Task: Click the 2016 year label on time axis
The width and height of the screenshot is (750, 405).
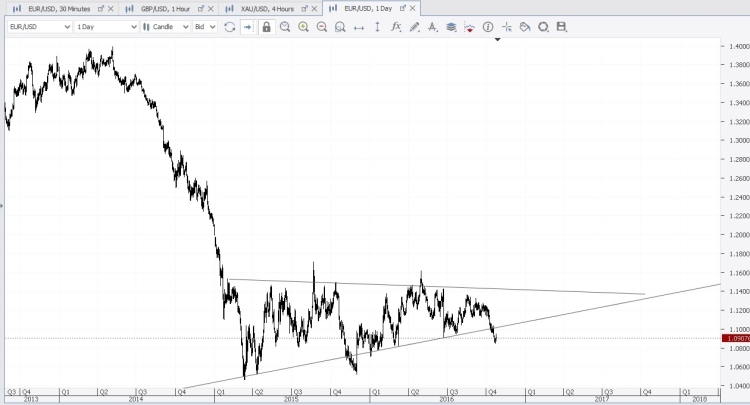Action: [447, 399]
